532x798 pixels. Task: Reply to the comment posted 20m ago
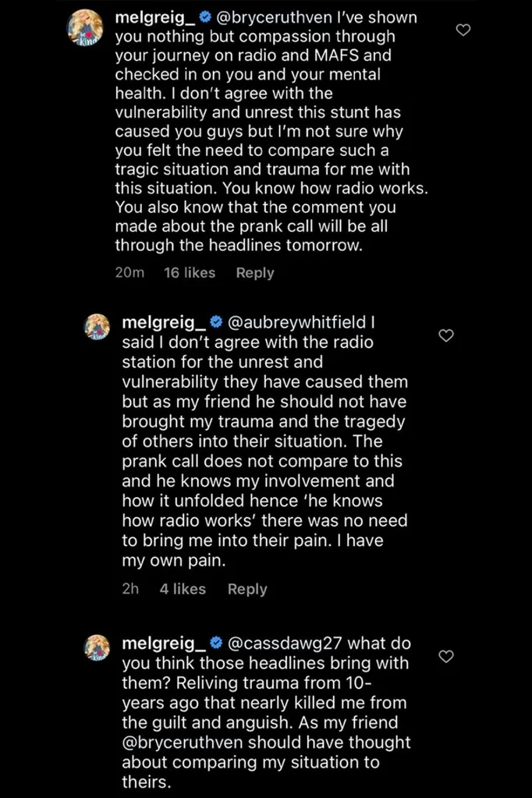pos(255,273)
